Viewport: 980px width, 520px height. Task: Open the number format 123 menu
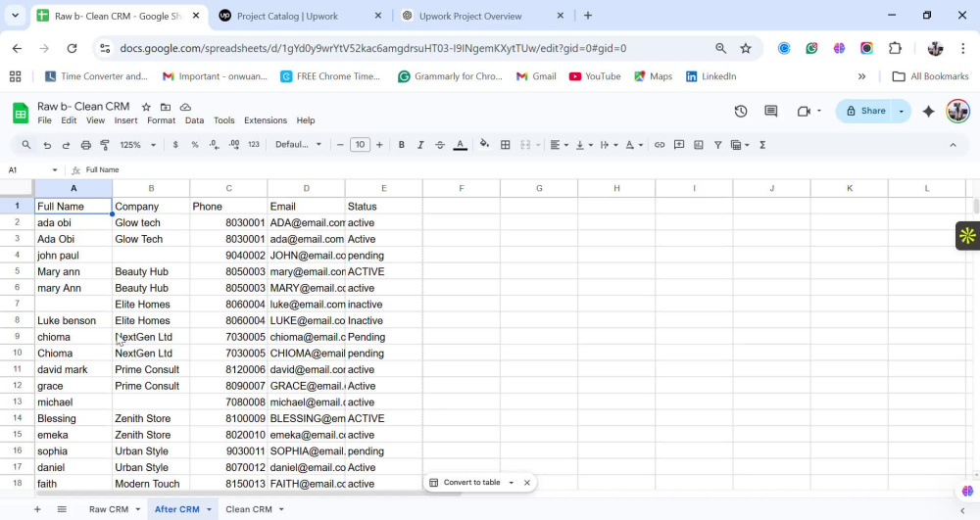253,145
